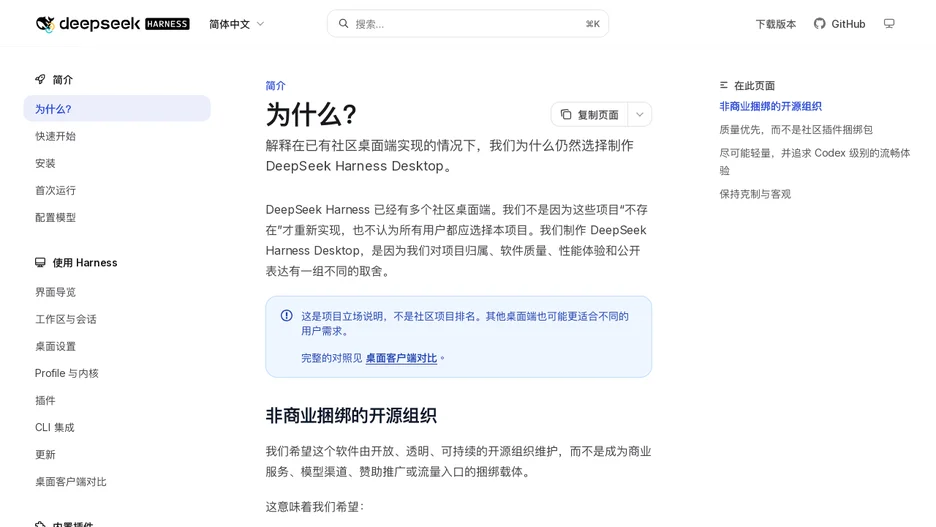Click the DeepSeek Harness bee logo icon
Viewport: 936px width, 527px height.
click(x=45, y=24)
